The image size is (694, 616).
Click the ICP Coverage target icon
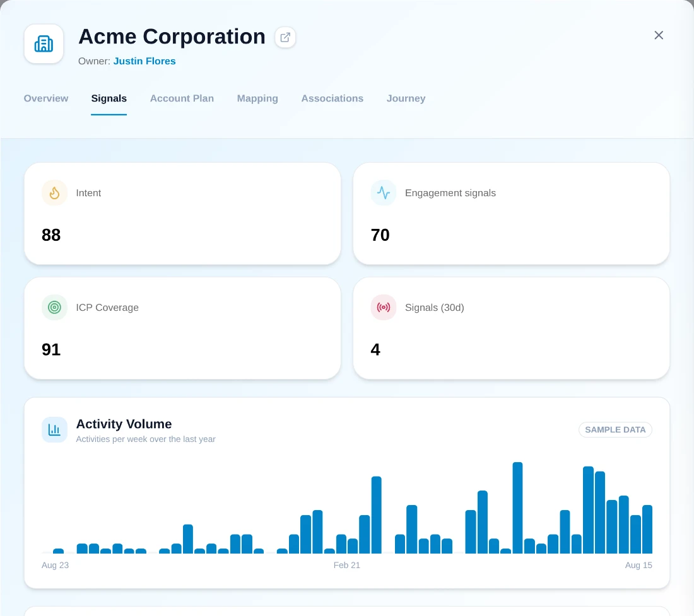point(54,307)
